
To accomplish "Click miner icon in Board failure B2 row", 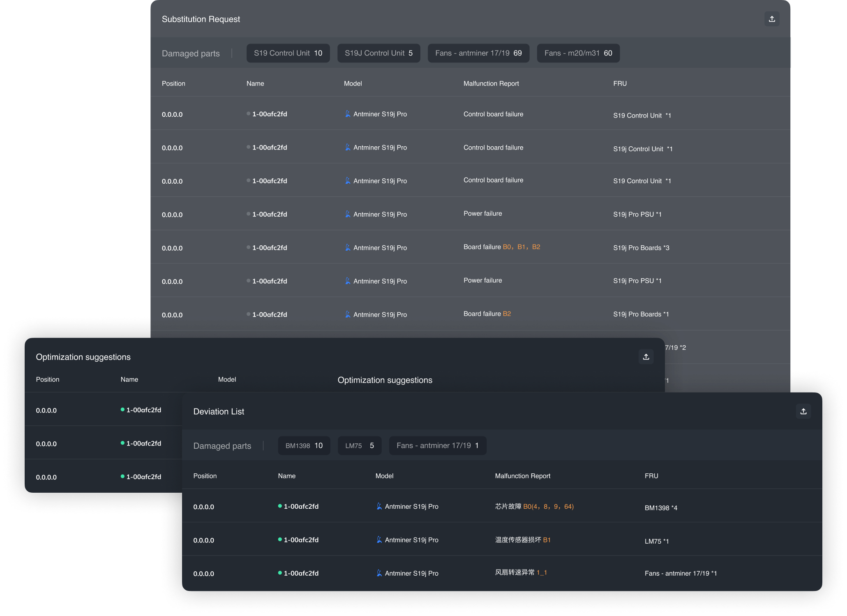I will pos(348,314).
